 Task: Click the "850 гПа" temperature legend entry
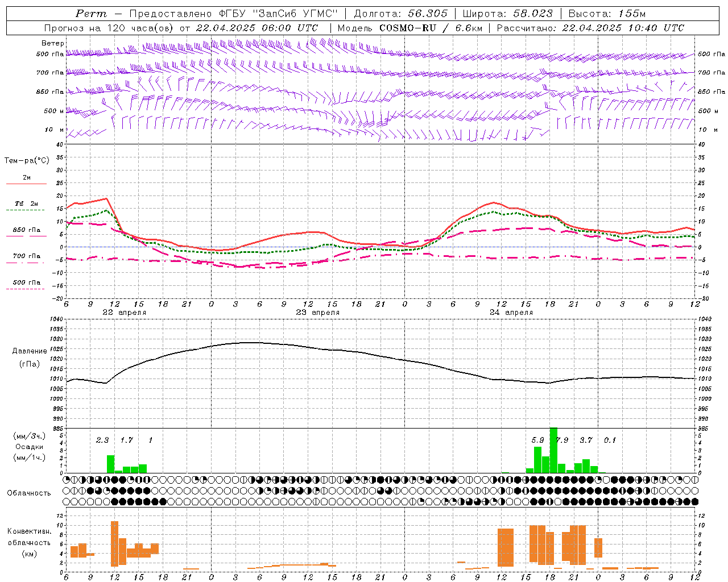26,230
